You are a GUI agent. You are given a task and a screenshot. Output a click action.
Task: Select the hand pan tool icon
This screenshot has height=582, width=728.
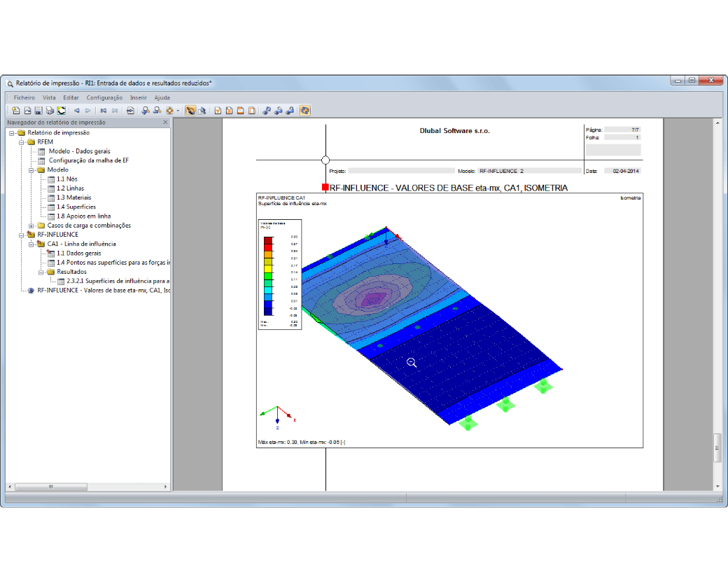pos(190,111)
